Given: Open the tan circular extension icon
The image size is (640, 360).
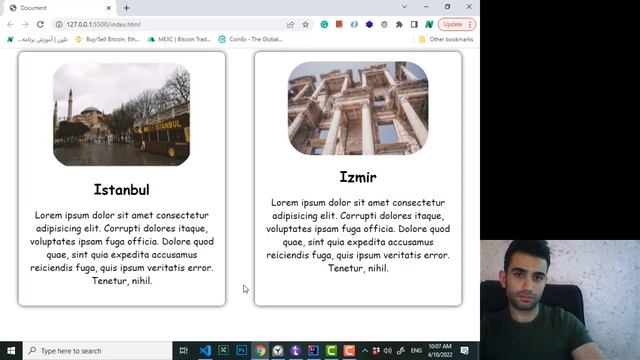Looking at the screenshot, I should pos(384,24).
